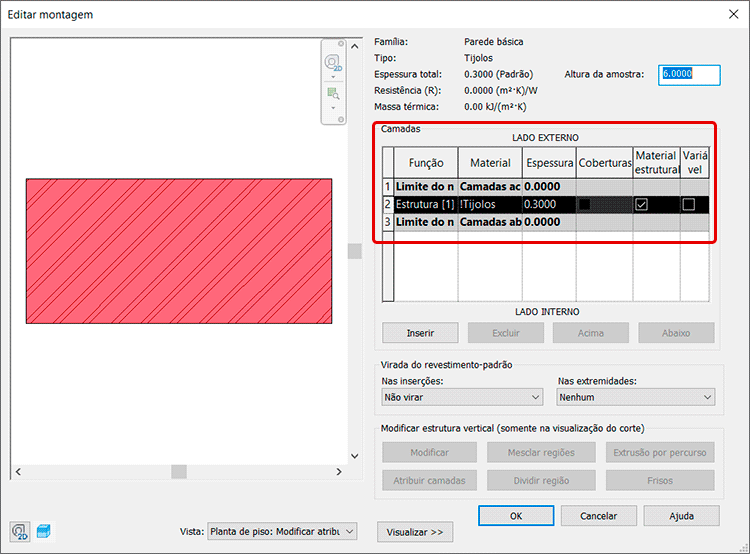Image resolution: width=750 pixels, height=554 pixels.
Task: Open the Nas extremidades dropdown
Action: coord(636,397)
